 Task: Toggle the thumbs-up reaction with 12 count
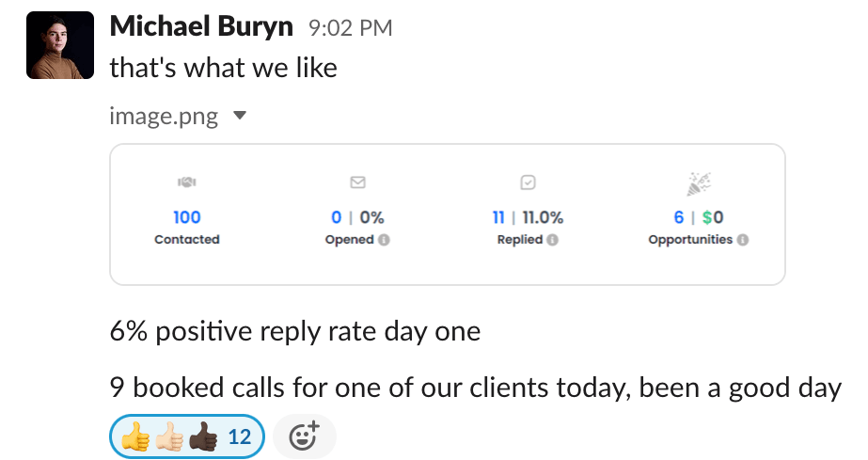pos(187,436)
